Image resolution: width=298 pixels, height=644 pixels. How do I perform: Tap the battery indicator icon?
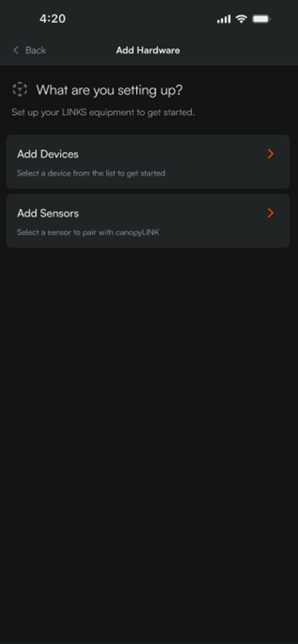pyautogui.click(x=261, y=19)
